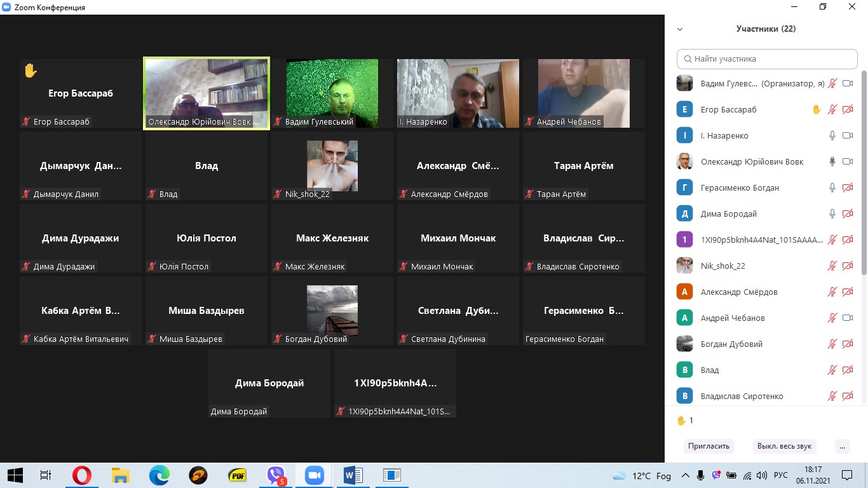Toggle Дима Бородай's camera icon in list
This screenshot has height=488, width=868.
click(x=848, y=213)
